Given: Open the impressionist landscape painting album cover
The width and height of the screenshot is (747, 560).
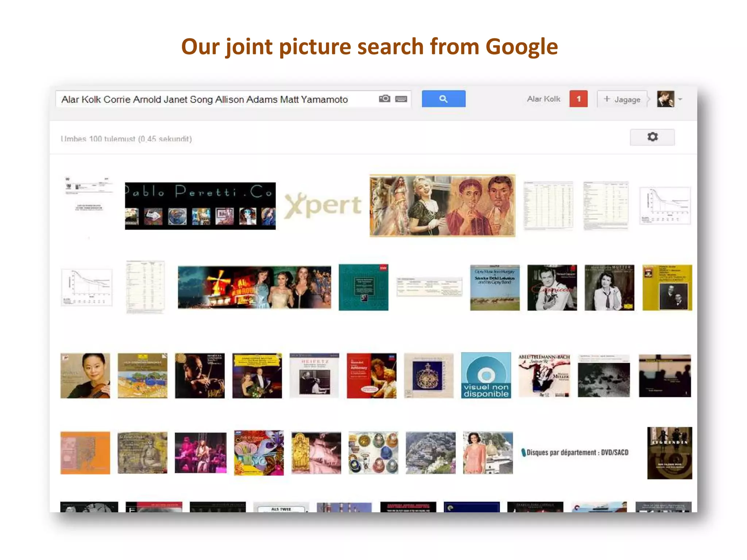Looking at the screenshot, I should click(x=142, y=376).
